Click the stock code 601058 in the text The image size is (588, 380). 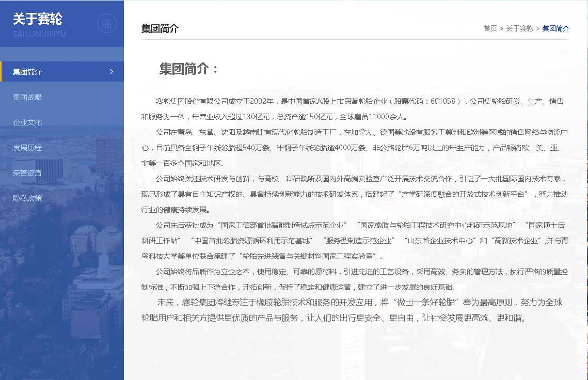pos(443,101)
